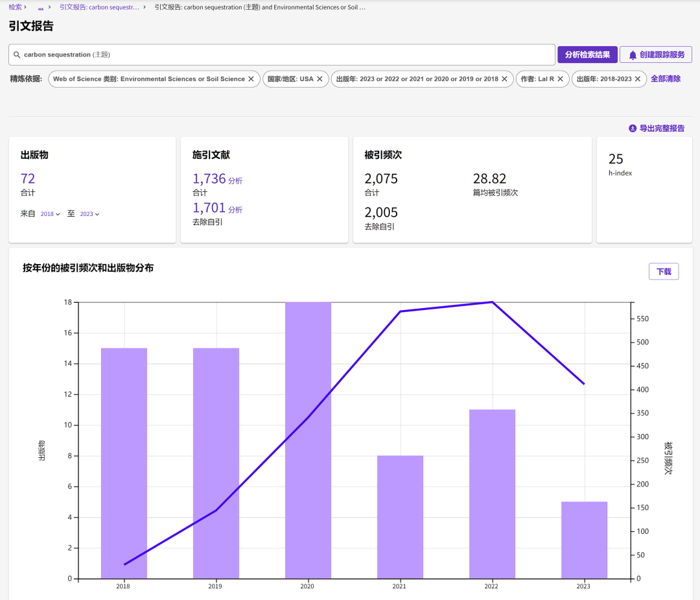Viewport: 700px width, 600px height.
Task: Expand the collapsed breadcrumb ellipsis
Action: pyautogui.click(x=41, y=7)
